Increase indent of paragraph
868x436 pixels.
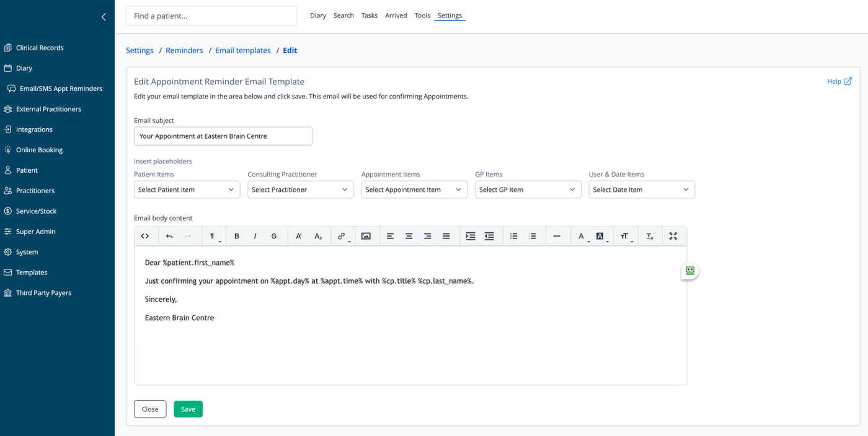(x=471, y=236)
